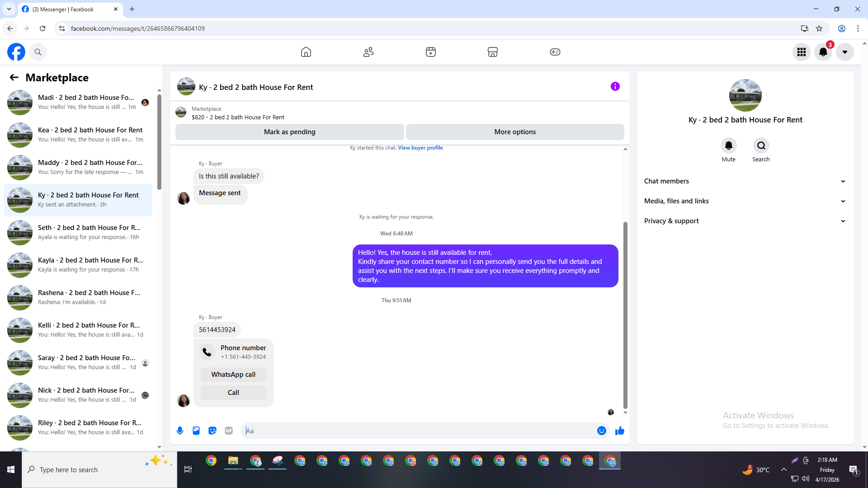
Task: Open the emoji picker in message box
Action: click(x=602, y=431)
